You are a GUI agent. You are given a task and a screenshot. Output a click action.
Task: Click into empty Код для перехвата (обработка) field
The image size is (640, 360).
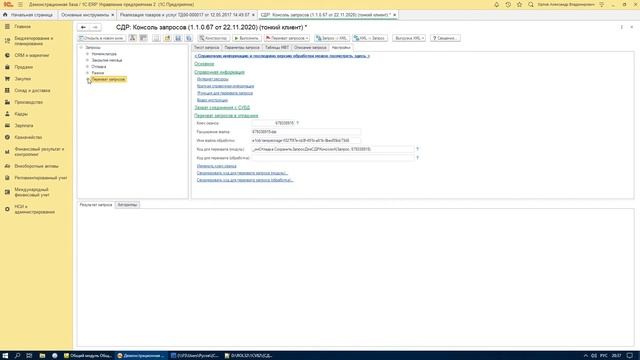[x=333, y=158]
